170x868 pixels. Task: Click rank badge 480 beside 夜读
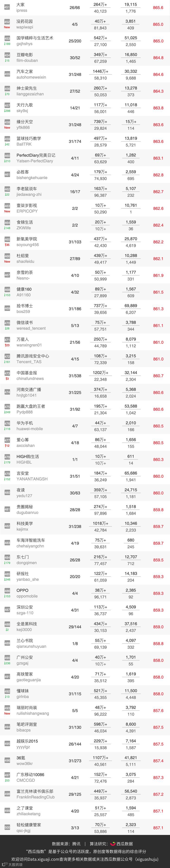pos(7,493)
